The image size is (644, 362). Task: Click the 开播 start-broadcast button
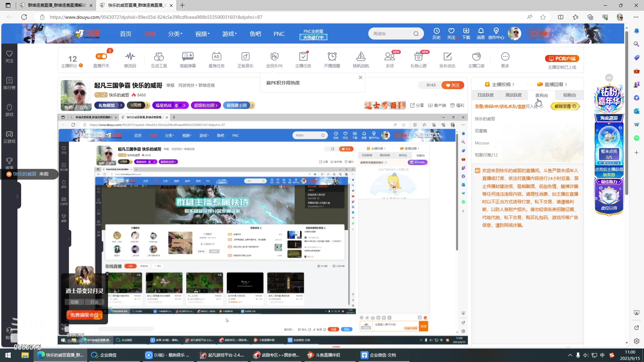(539, 34)
